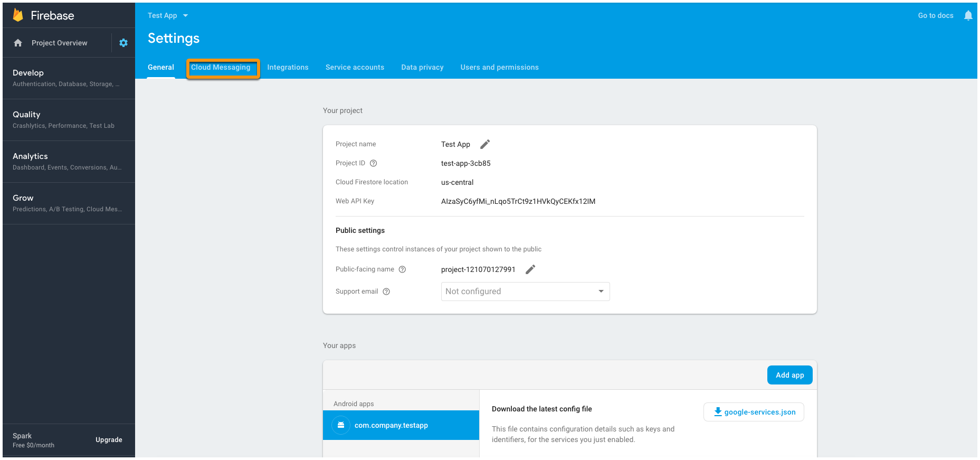Image resolution: width=980 pixels, height=460 pixels.
Task: Click the Settings page title
Action: (x=174, y=38)
